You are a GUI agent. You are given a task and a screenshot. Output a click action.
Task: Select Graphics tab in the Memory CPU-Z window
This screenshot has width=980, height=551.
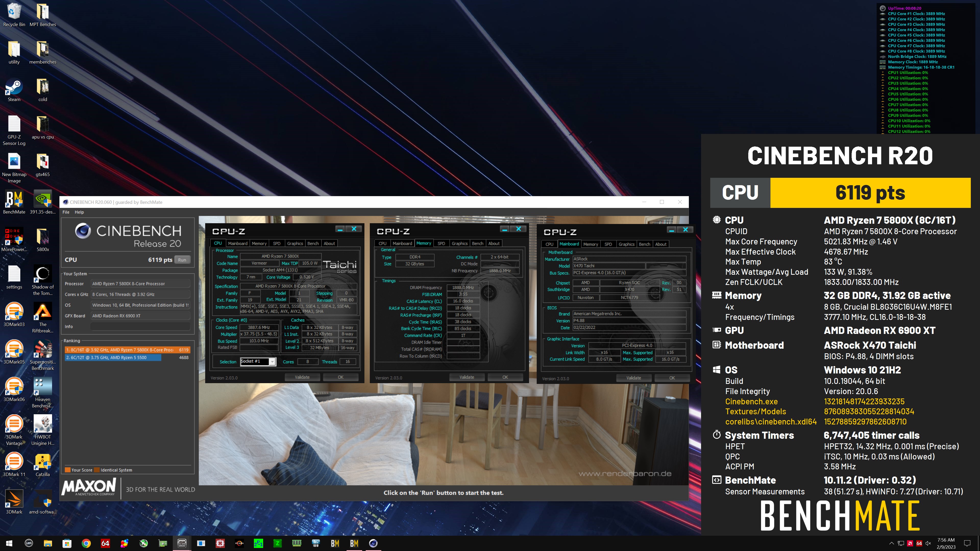point(460,243)
